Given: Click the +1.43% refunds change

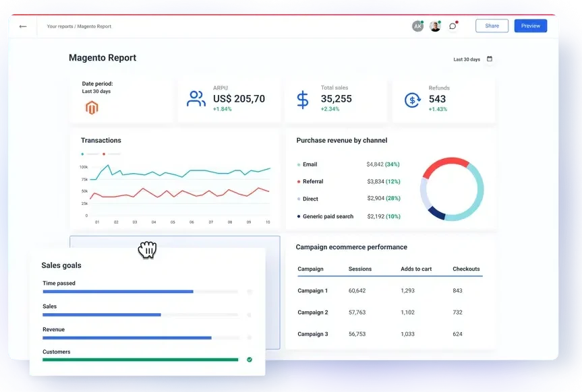Looking at the screenshot, I should (438, 109).
